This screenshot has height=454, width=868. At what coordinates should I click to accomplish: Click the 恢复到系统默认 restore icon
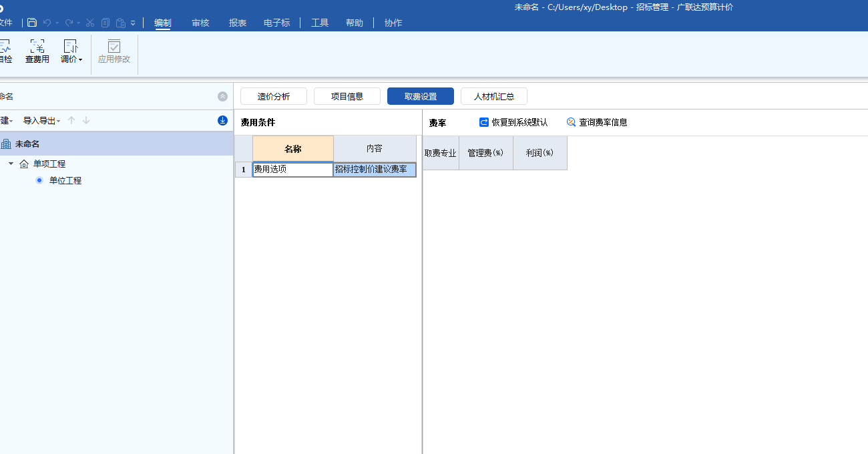click(483, 122)
